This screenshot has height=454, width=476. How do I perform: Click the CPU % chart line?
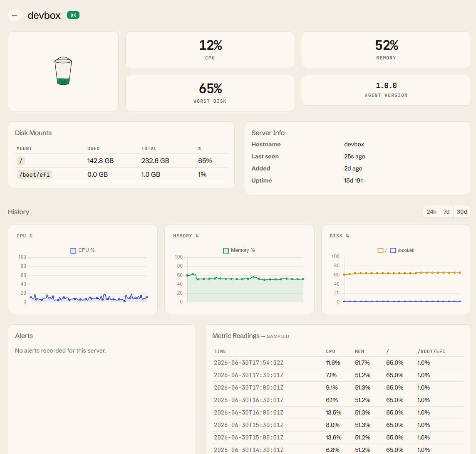coord(89,298)
